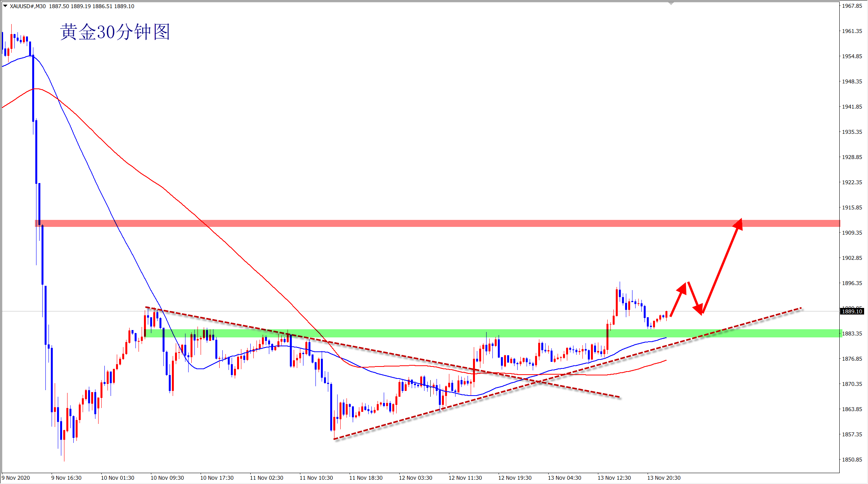868x484 pixels.
Task: Click the 9 Nov 2020 date label
Action: pyautogui.click(x=16, y=478)
